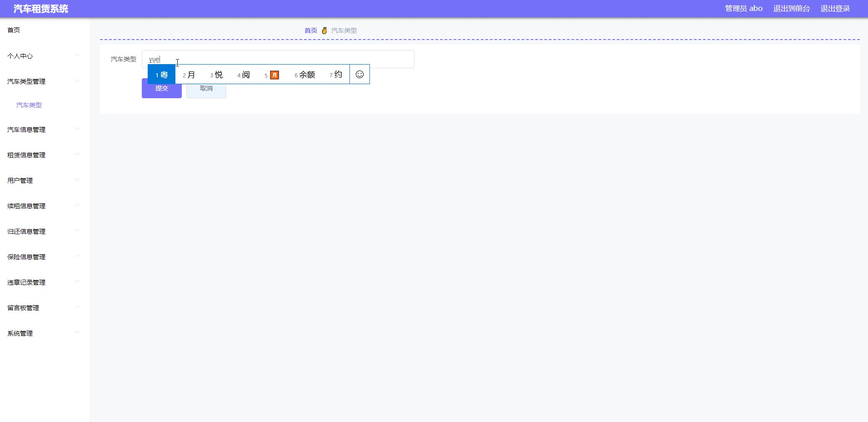
Task: Open 归还信息管理 sidebar menu
Action: click(x=45, y=231)
